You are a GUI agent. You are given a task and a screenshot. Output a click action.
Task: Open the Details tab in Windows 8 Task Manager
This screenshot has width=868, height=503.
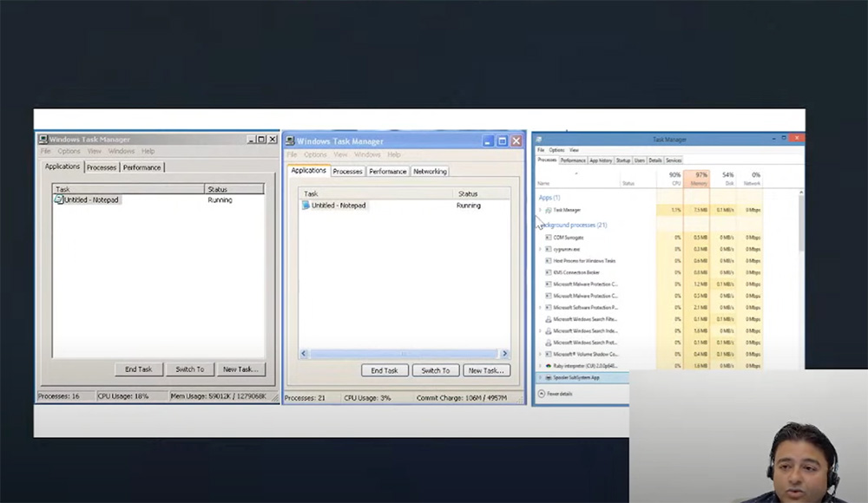[655, 160]
